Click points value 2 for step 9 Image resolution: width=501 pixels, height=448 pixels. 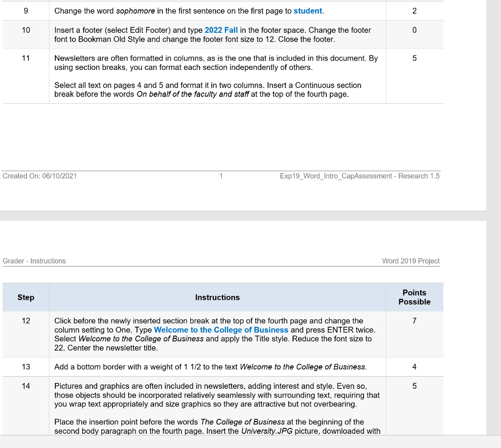[x=414, y=11]
